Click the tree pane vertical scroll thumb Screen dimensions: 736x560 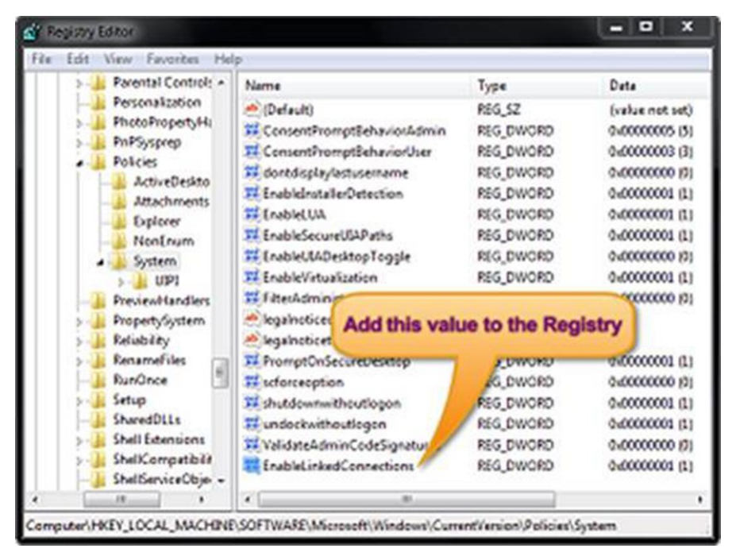point(220,373)
